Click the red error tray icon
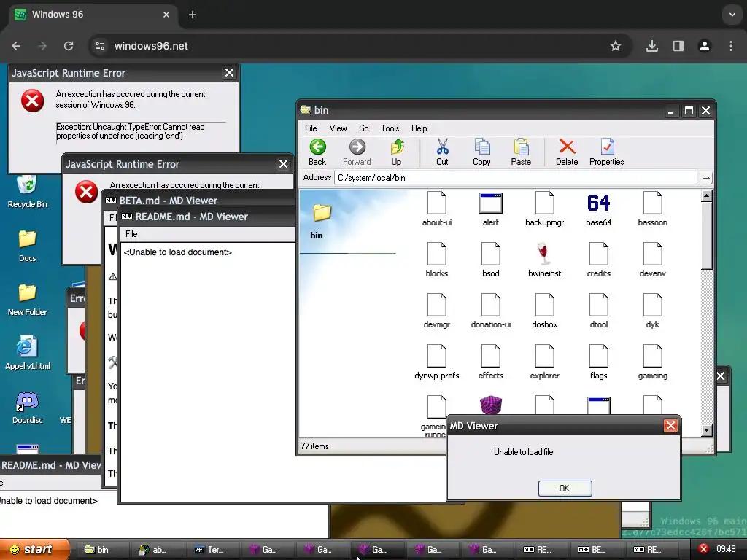 pyautogui.click(x=703, y=549)
